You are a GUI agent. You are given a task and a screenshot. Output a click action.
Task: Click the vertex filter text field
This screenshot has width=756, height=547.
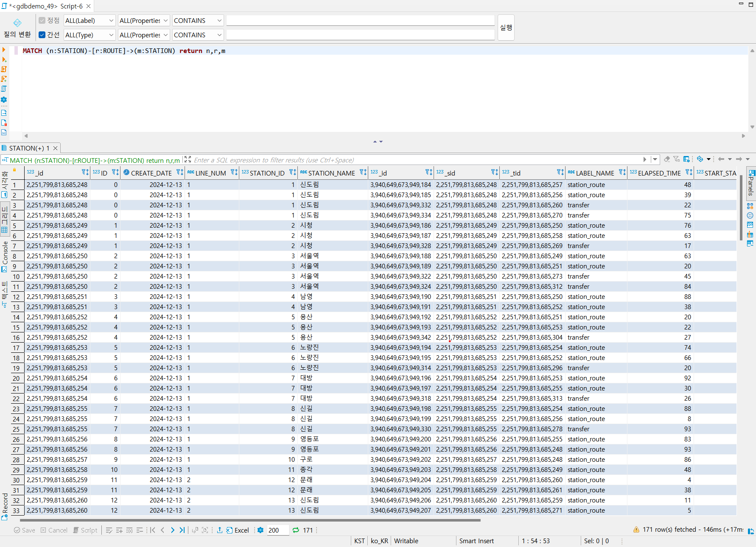360,20
